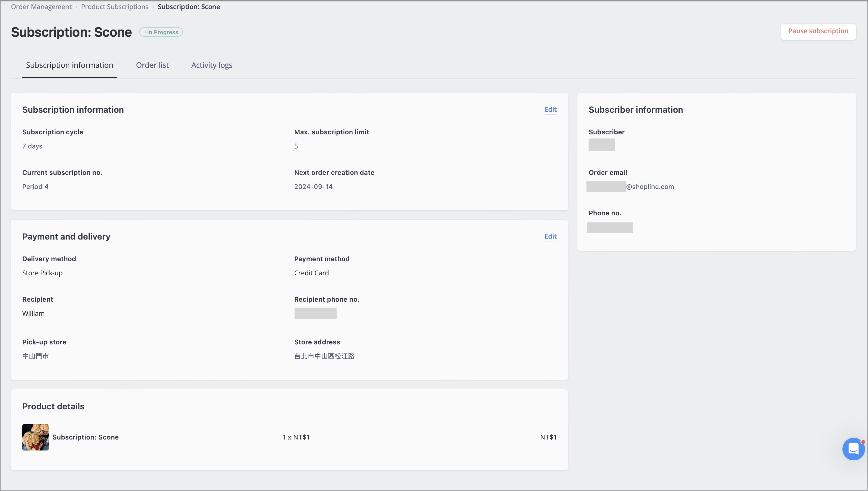Click the Scone product thumbnail image
This screenshot has width=868, height=491.
(35, 437)
